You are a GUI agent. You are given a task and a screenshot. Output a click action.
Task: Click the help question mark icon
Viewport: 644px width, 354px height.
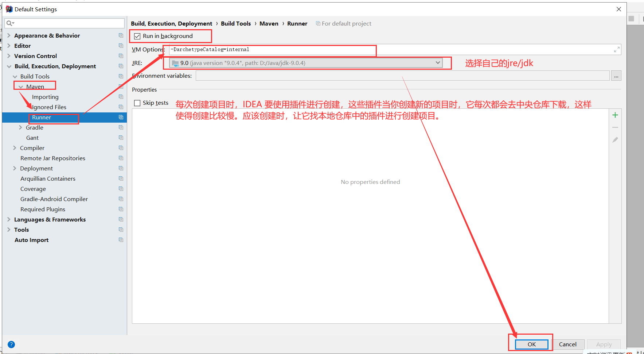pyautogui.click(x=11, y=345)
